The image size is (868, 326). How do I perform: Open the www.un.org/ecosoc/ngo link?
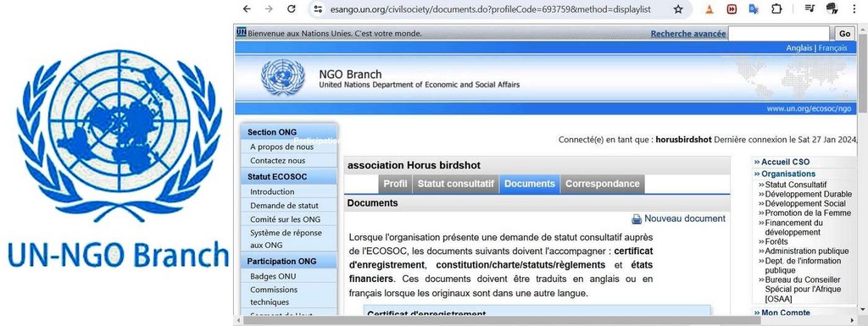point(809,109)
